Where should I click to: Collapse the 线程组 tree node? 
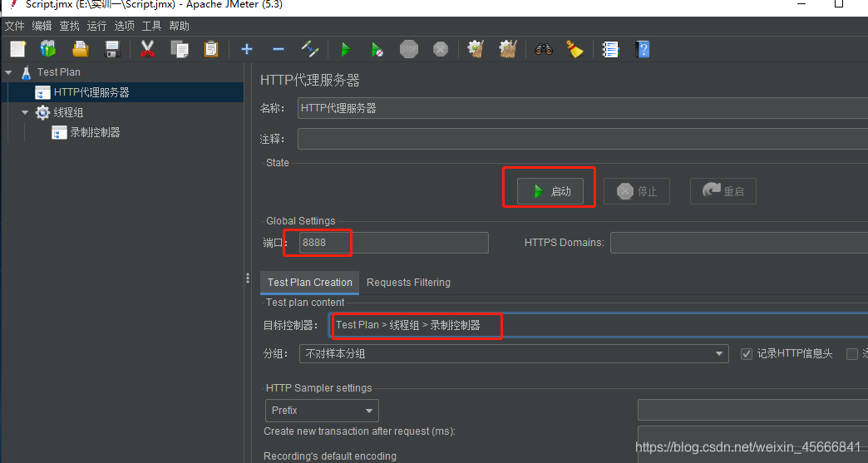click(24, 112)
